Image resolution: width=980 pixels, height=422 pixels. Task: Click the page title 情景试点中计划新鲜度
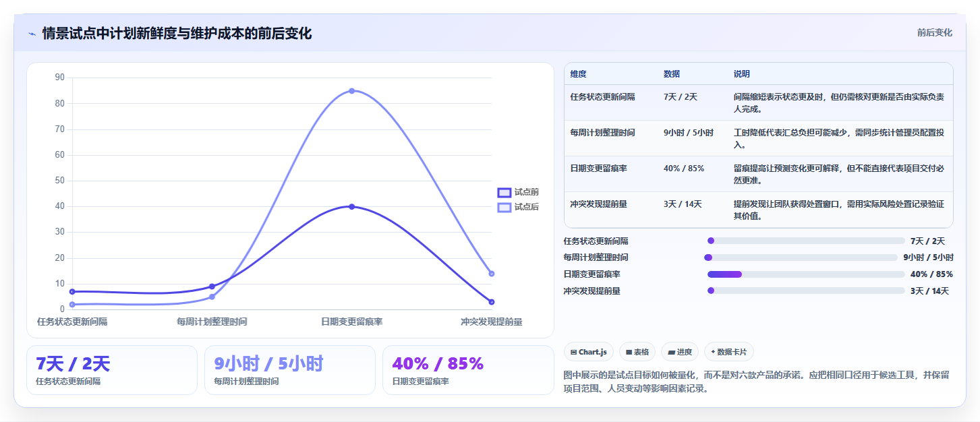coord(177,34)
